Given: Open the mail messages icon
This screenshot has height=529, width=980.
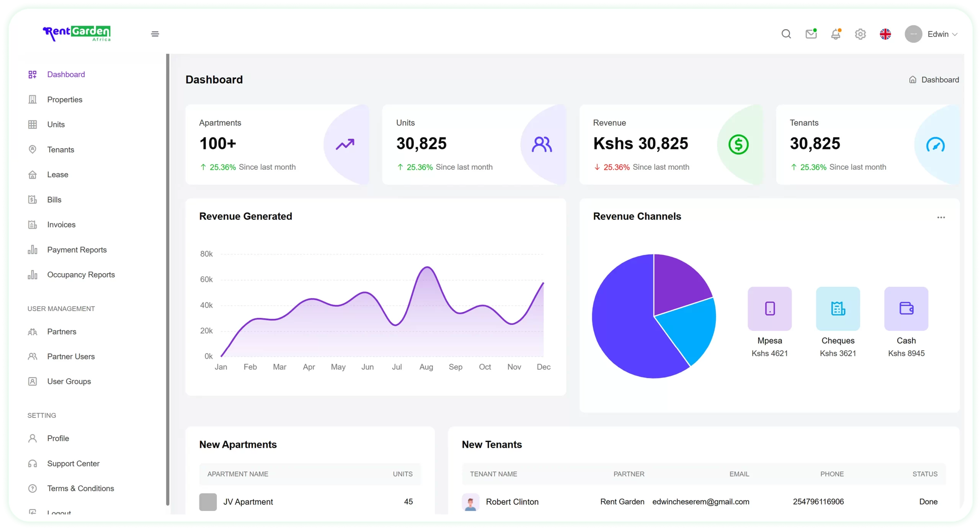Looking at the screenshot, I should pyautogui.click(x=811, y=34).
